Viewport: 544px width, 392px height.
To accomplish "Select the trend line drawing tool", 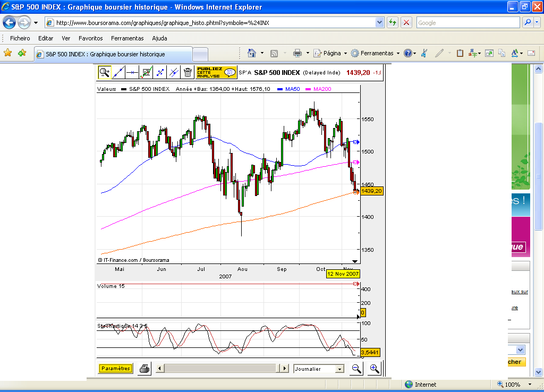I will coord(118,72).
